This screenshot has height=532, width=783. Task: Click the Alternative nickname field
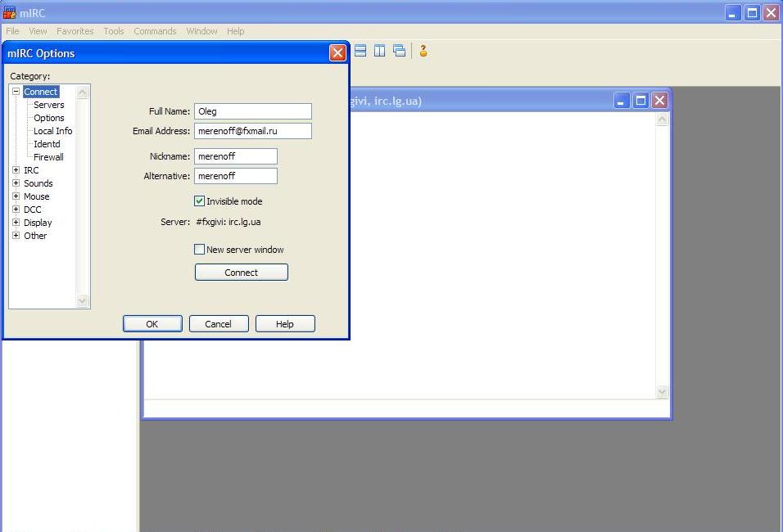coord(236,176)
